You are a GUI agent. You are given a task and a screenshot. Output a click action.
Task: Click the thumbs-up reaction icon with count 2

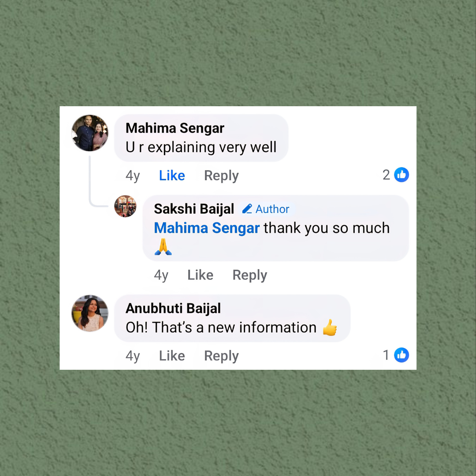tap(402, 175)
